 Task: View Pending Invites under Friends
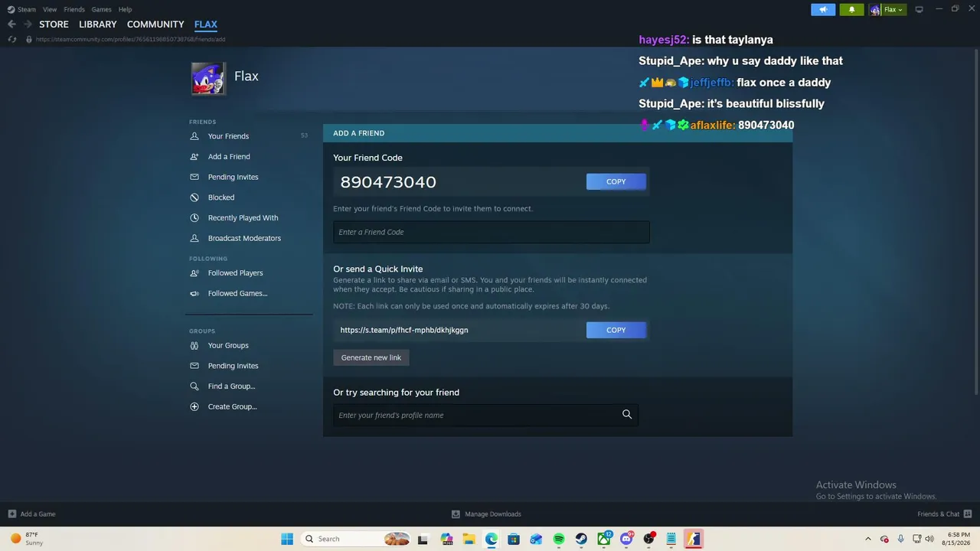coord(233,178)
